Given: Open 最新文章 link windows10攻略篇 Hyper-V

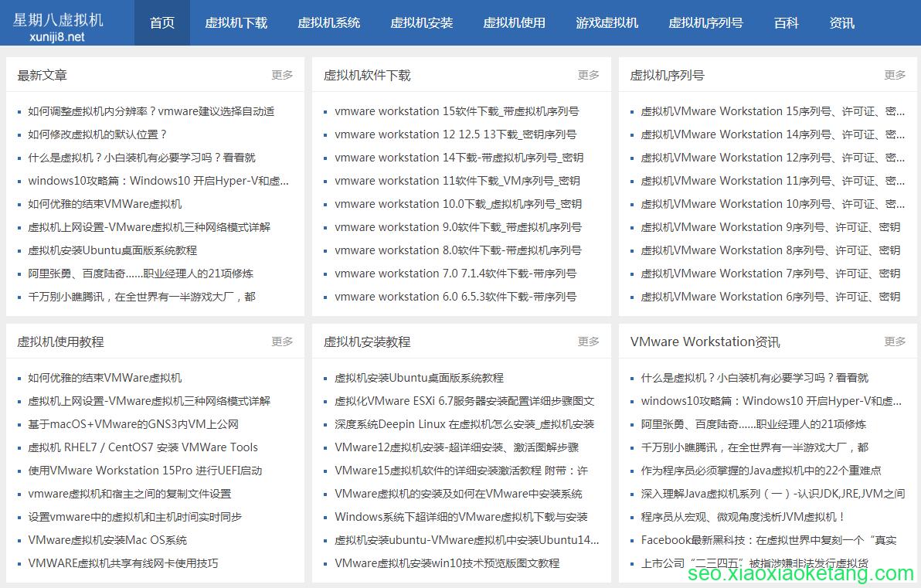Looking at the screenshot, I should tap(158, 181).
